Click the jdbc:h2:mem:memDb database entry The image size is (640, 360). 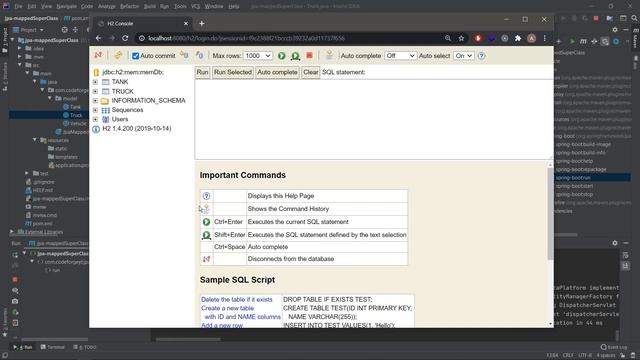pyautogui.click(x=133, y=72)
